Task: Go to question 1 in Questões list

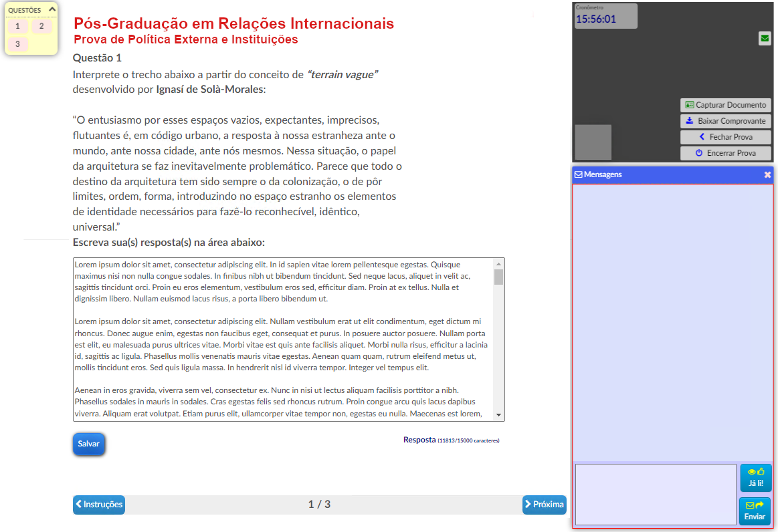Action: point(17,26)
